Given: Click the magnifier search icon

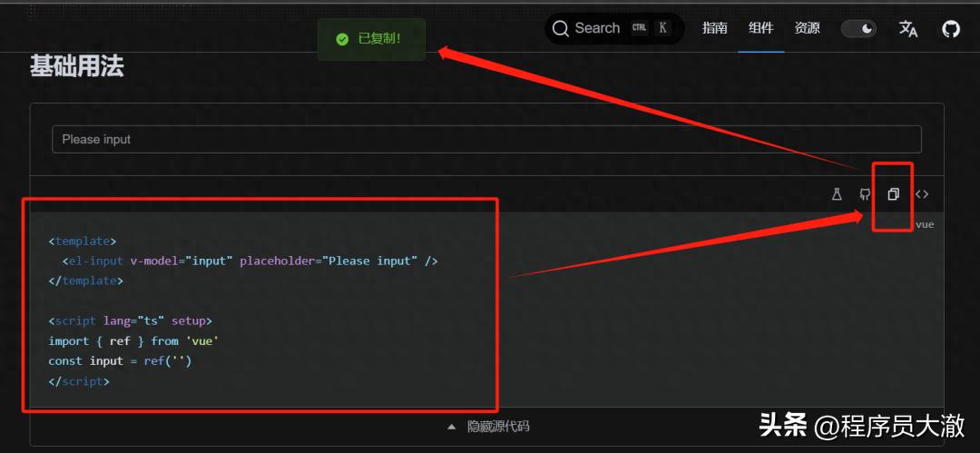Looking at the screenshot, I should click(561, 28).
